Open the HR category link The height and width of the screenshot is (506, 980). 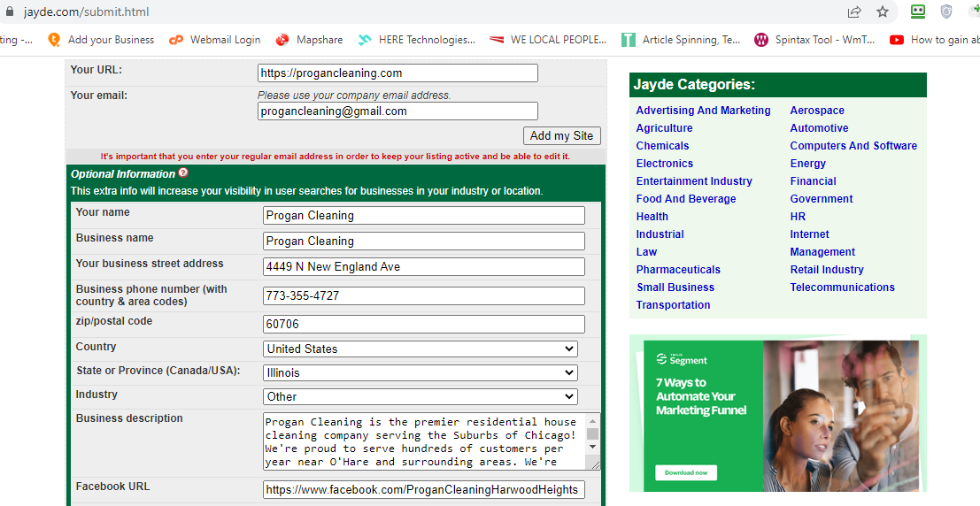click(x=798, y=217)
